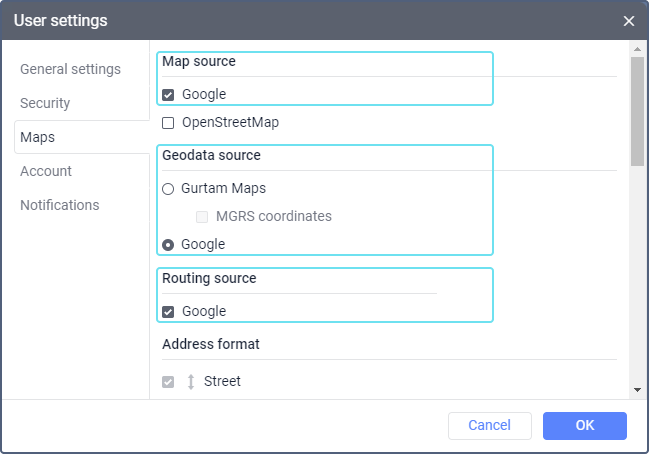649x454 pixels.
Task: Switch to the Security tab
Action: pyautogui.click(x=45, y=103)
